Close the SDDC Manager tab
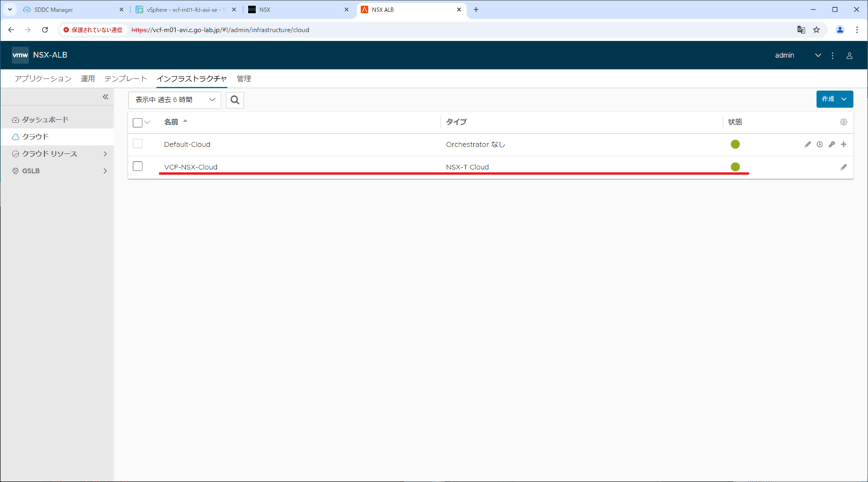868x482 pixels. [x=121, y=9]
